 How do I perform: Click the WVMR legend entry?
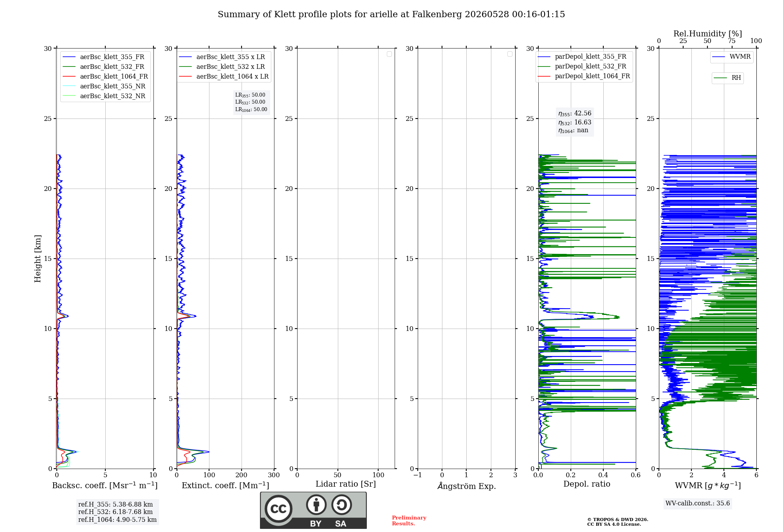(732, 57)
